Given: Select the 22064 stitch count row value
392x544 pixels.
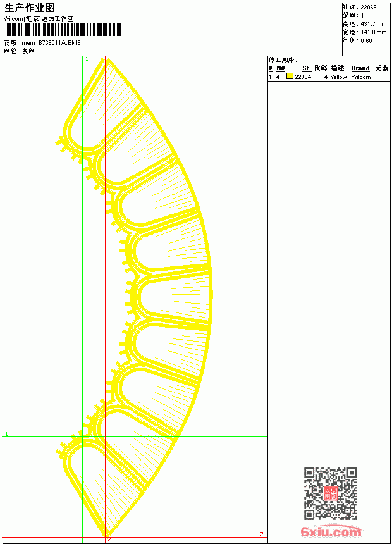Looking at the screenshot, I should click(303, 77).
